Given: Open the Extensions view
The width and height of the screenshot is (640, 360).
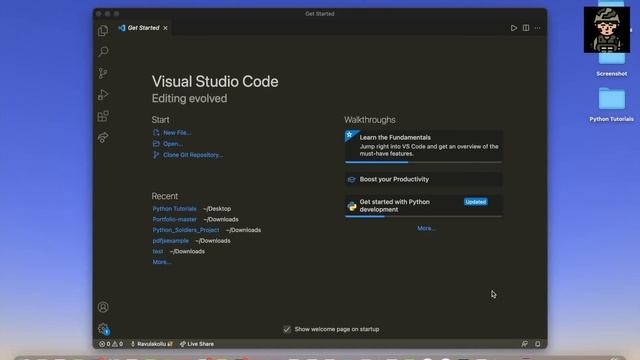Looking at the screenshot, I should pyautogui.click(x=103, y=116).
